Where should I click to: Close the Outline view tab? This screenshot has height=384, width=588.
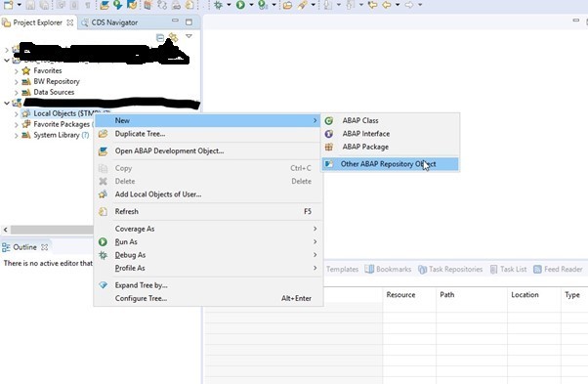45,247
